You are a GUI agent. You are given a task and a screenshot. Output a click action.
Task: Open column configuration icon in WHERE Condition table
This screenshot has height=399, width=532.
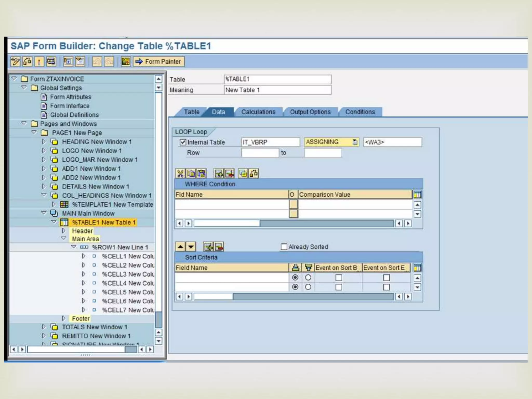(417, 195)
